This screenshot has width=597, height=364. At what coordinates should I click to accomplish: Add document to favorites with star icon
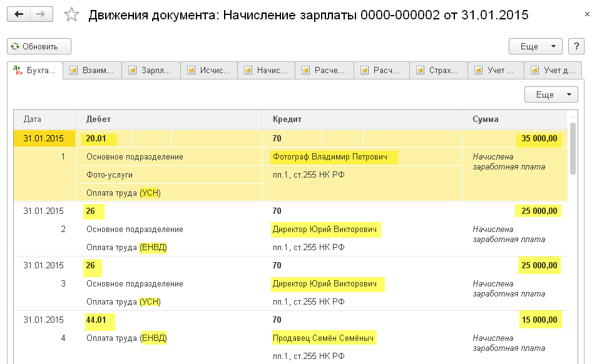[x=72, y=14]
